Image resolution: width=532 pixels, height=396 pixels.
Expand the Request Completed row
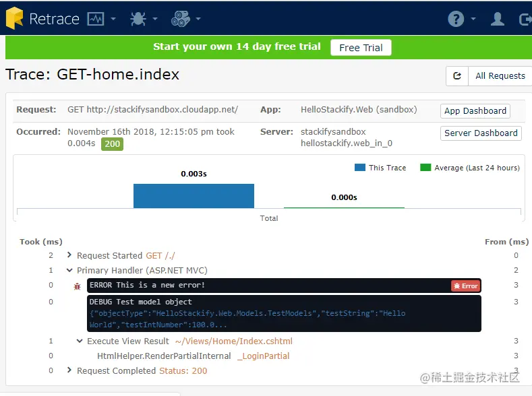(x=69, y=370)
